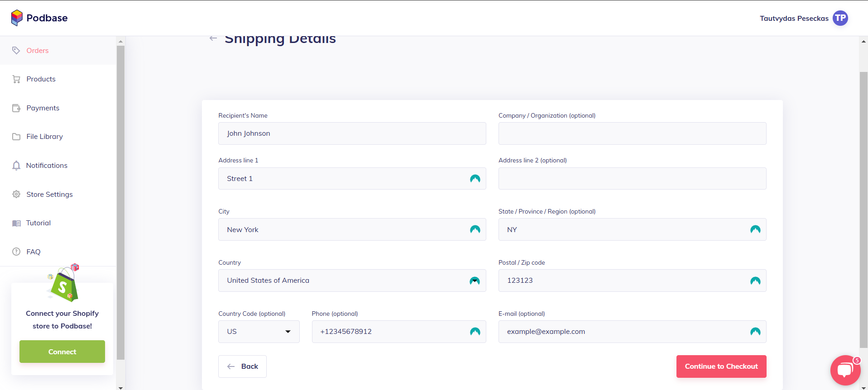Click back arrow beside Shipping Details heading
The image size is (868, 390).
tap(213, 38)
